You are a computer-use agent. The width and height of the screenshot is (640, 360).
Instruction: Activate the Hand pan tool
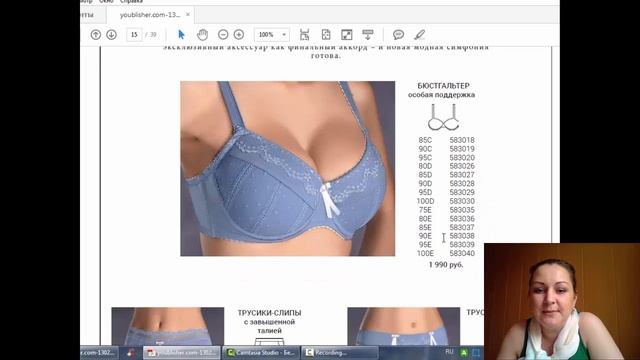click(202, 35)
